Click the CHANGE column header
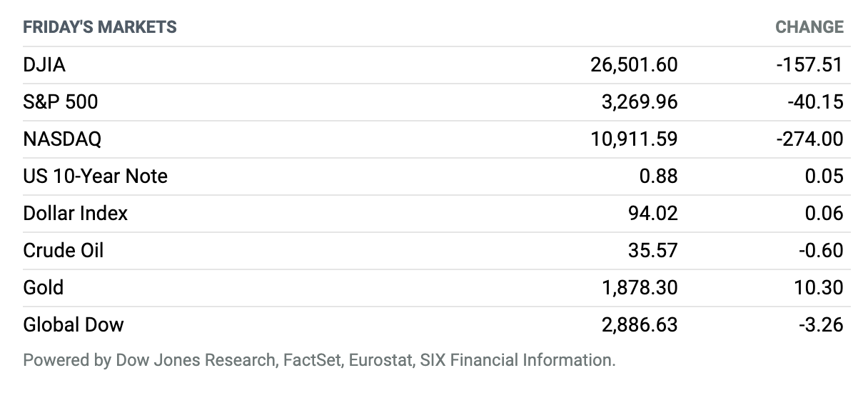 pyautogui.click(x=809, y=27)
